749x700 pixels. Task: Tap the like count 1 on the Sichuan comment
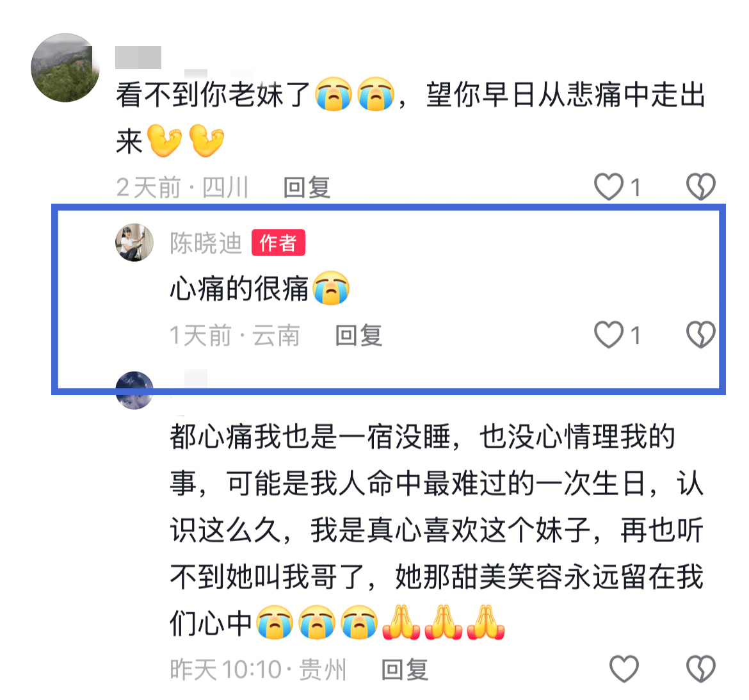click(x=635, y=187)
